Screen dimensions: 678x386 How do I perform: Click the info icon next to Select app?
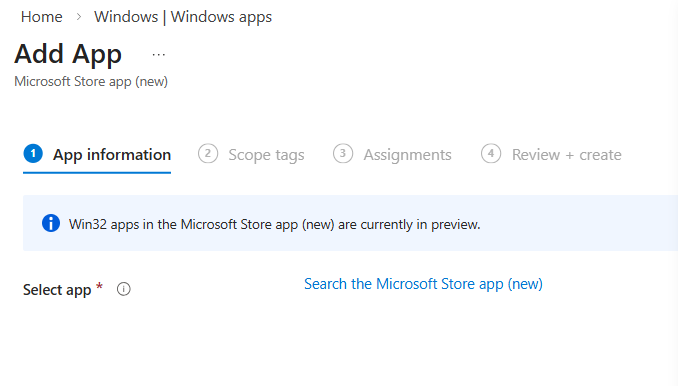pyautogui.click(x=124, y=289)
